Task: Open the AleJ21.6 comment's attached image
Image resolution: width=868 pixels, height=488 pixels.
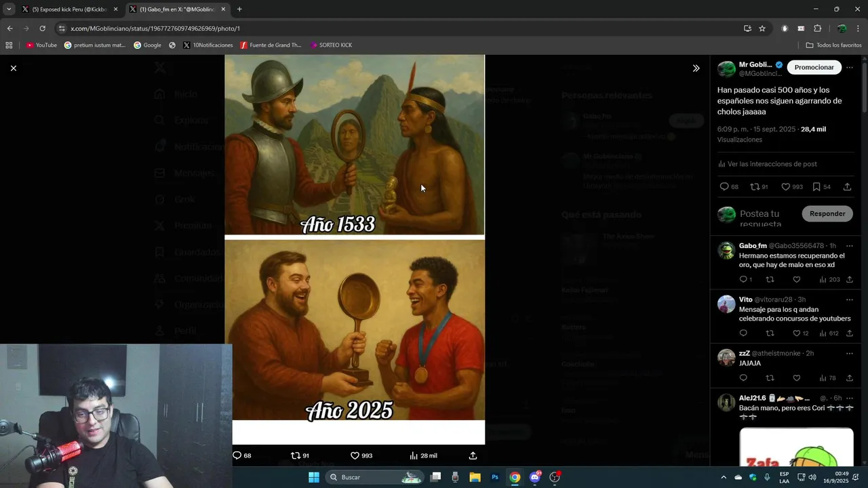Action: 796,447
